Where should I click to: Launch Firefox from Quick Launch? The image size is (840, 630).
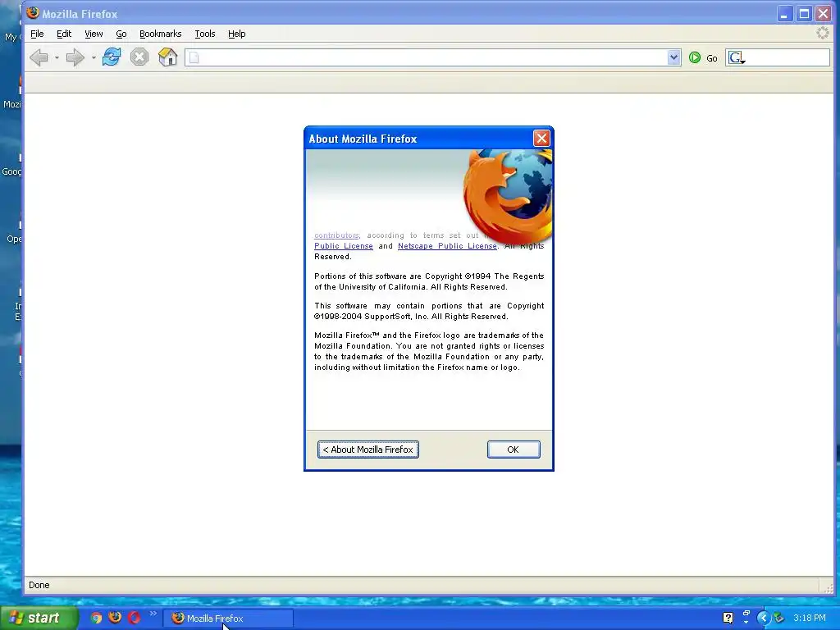[115, 618]
